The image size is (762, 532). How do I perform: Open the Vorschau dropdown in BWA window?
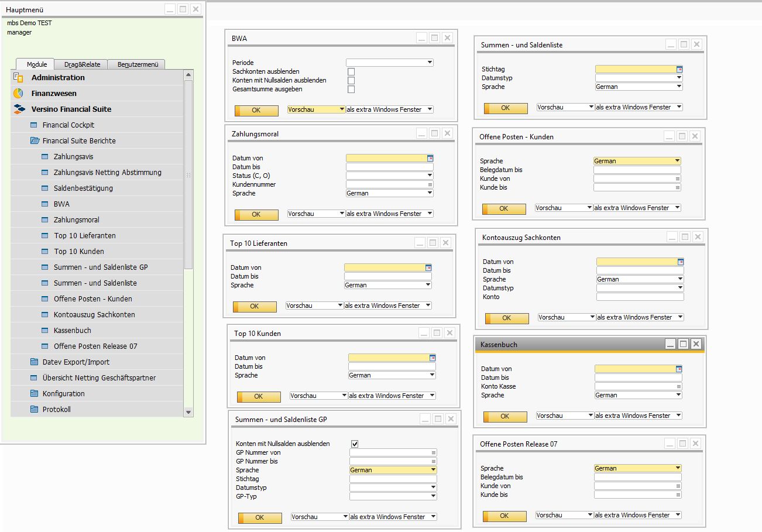(x=317, y=109)
